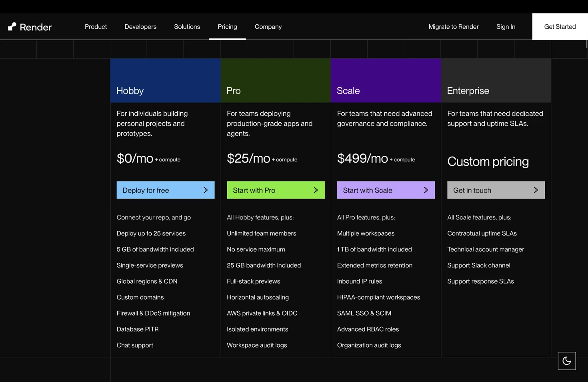The width and height of the screenshot is (588, 382).
Task: Click the arrow on Get in touch
Action: (x=536, y=190)
